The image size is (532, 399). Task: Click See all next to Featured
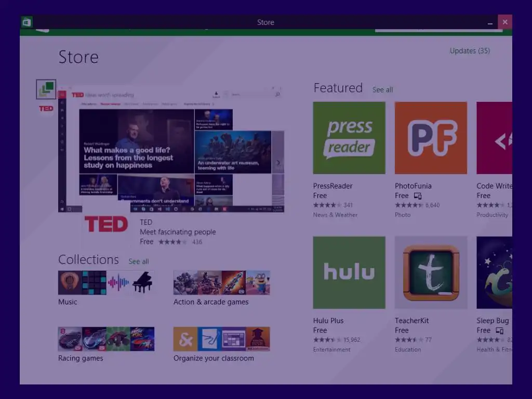pyautogui.click(x=382, y=90)
